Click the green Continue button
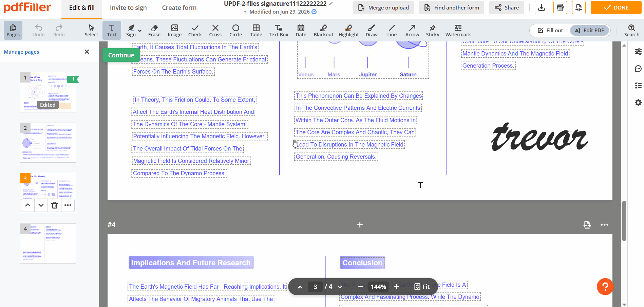 click(121, 55)
